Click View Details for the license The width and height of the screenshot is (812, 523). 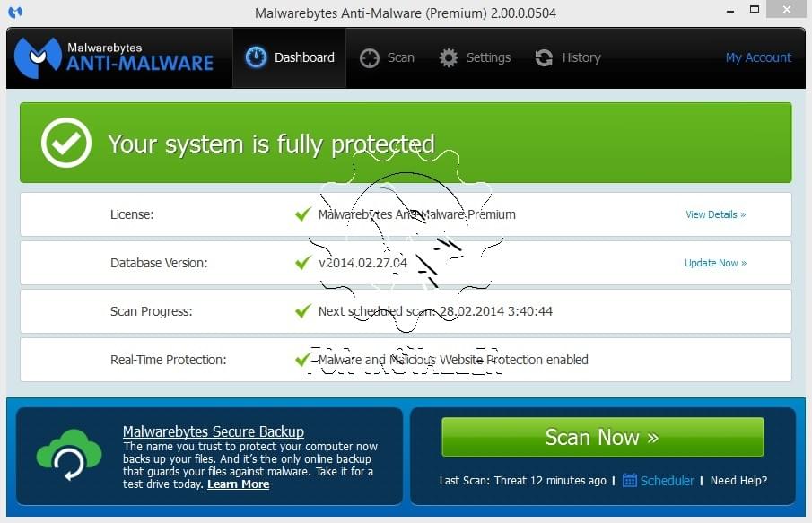click(x=715, y=214)
